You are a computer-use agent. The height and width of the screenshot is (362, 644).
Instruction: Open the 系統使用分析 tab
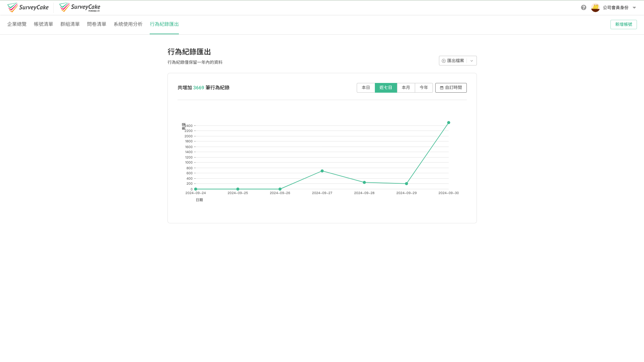(x=128, y=24)
